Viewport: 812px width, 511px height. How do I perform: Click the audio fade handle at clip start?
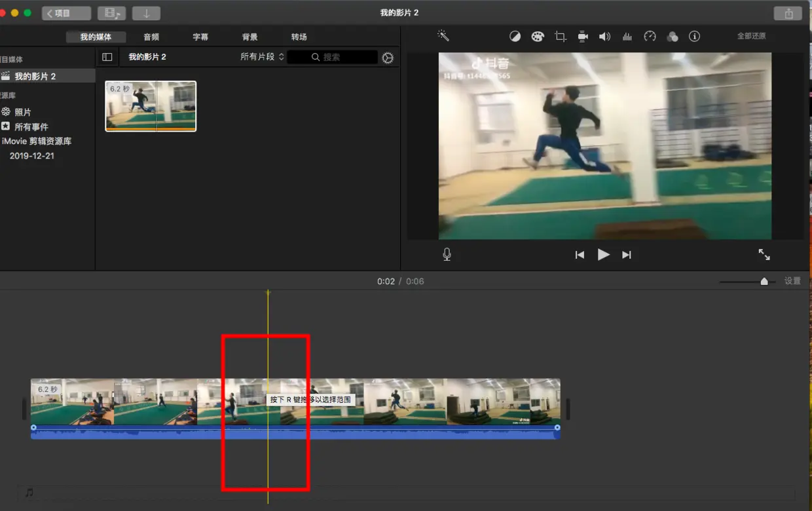coord(34,428)
